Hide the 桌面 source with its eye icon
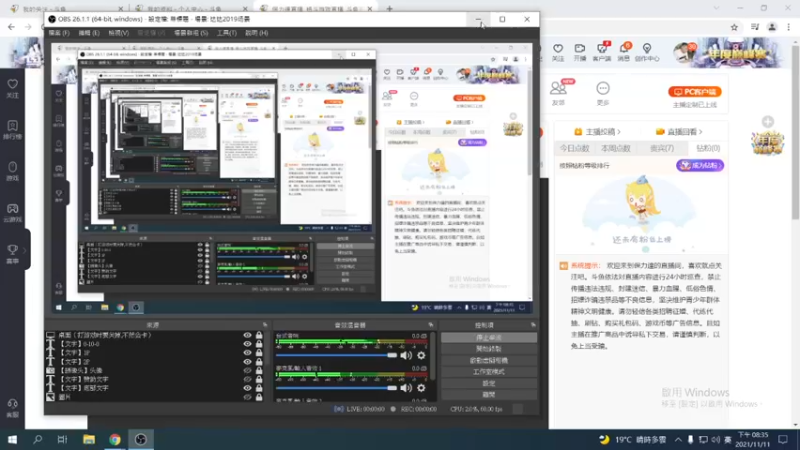Screen dimensions: 800x450 (247, 335)
